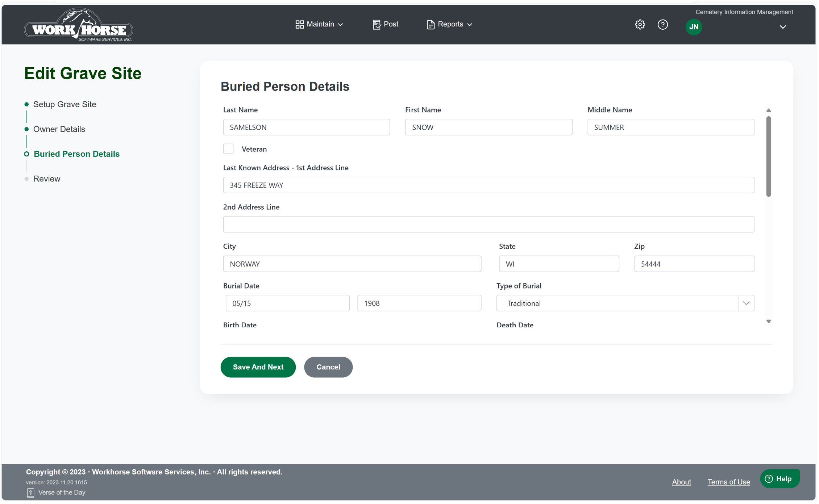This screenshot has height=504, width=819.
Task: Click the Verse of the Day icon
Action: coord(31,492)
